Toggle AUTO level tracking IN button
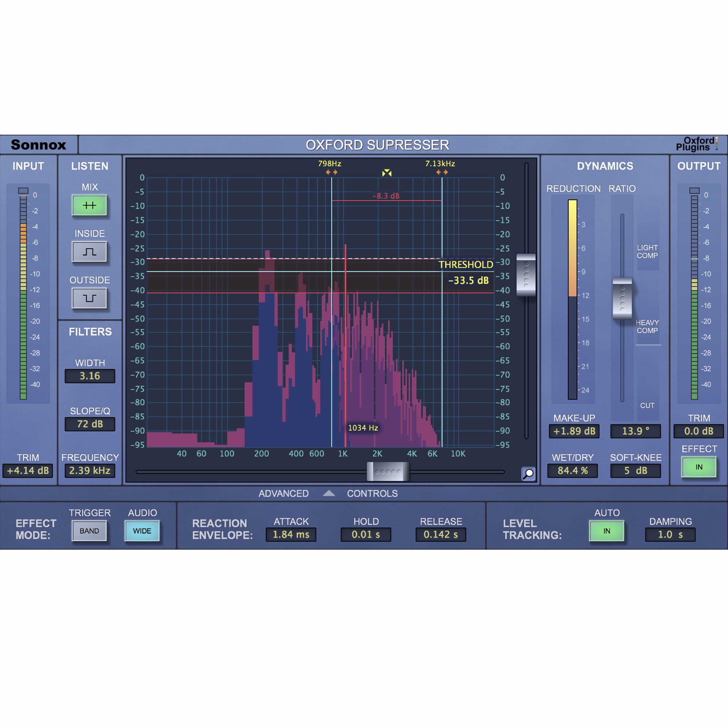728x728 pixels. click(x=607, y=531)
